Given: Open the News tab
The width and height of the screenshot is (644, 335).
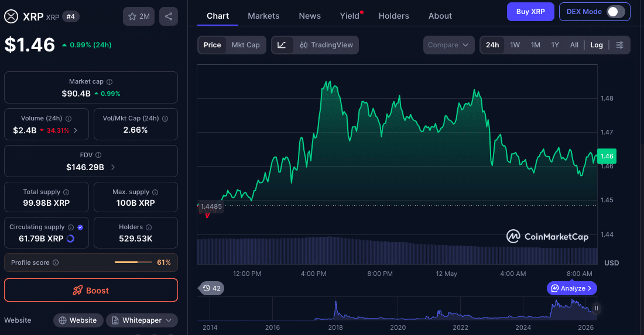Looking at the screenshot, I should tap(310, 16).
